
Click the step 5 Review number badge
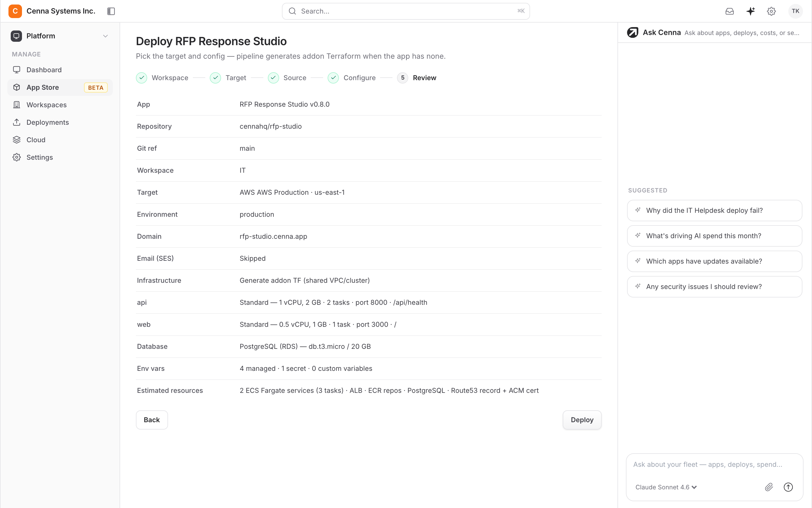tap(403, 78)
